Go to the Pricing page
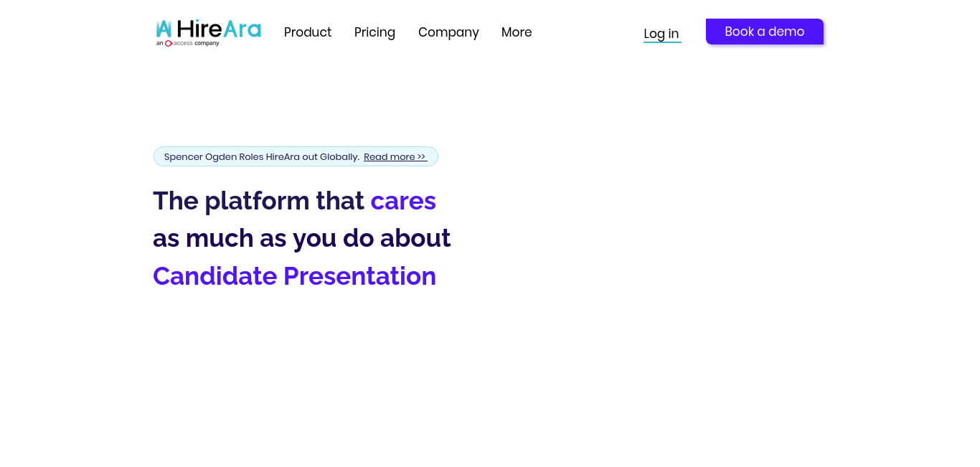The width and height of the screenshot is (980, 467). 374,32
